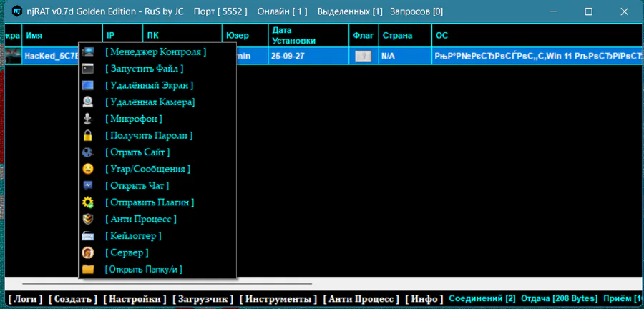Viewport: 644px width, 309px height.
Task: Choose Анти Процесс in the context menu
Action: pos(141,219)
